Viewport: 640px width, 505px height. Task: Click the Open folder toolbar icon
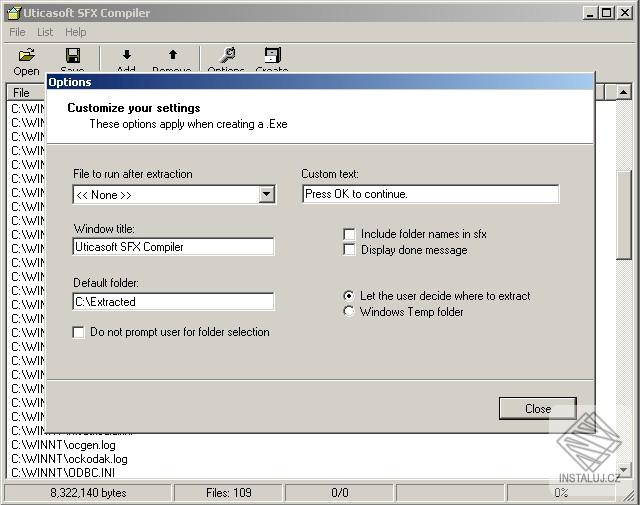pyautogui.click(x=26, y=56)
